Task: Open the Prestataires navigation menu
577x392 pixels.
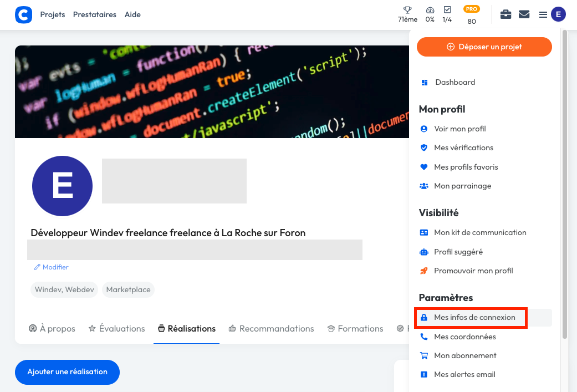Action: pyautogui.click(x=95, y=14)
